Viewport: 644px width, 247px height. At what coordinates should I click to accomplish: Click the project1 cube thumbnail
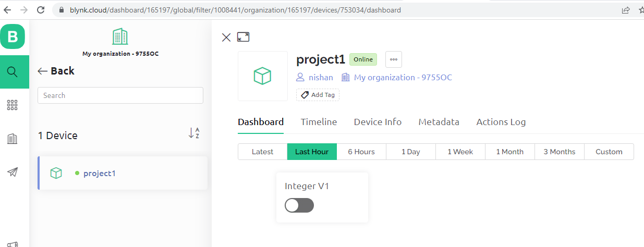pos(263,76)
